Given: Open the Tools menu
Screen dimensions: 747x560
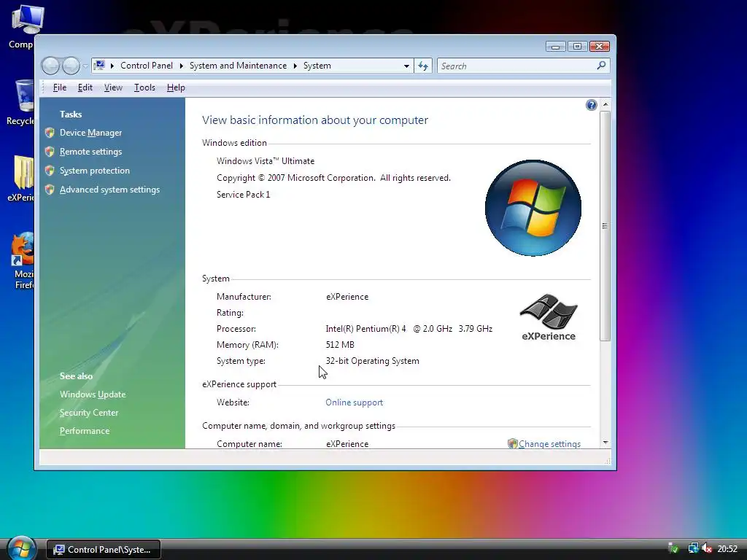Looking at the screenshot, I should pos(144,87).
